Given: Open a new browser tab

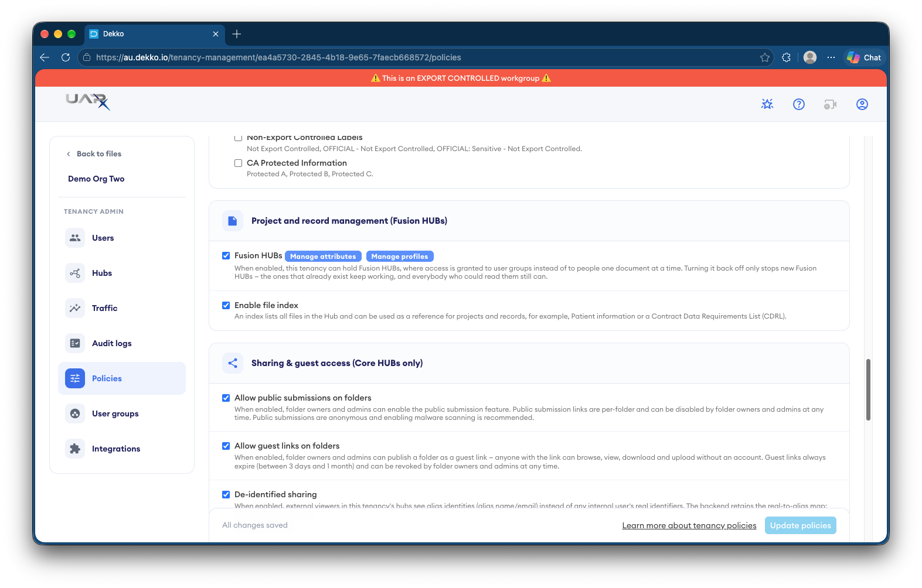Looking at the screenshot, I should pos(237,34).
